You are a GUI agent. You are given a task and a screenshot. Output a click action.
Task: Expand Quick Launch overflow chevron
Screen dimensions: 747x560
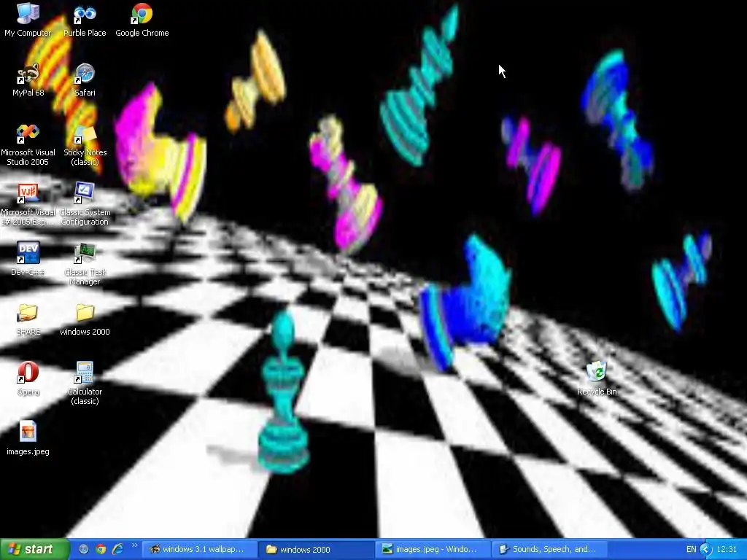pyautogui.click(x=134, y=546)
